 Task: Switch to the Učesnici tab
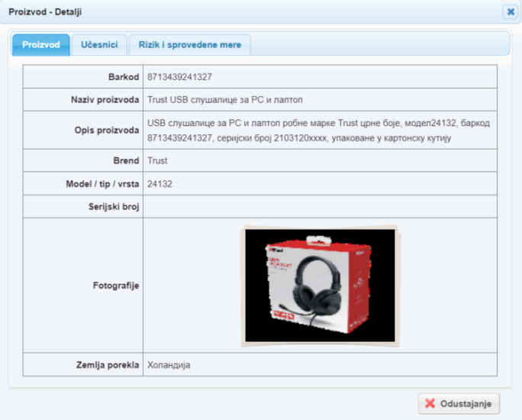click(99, 44)
